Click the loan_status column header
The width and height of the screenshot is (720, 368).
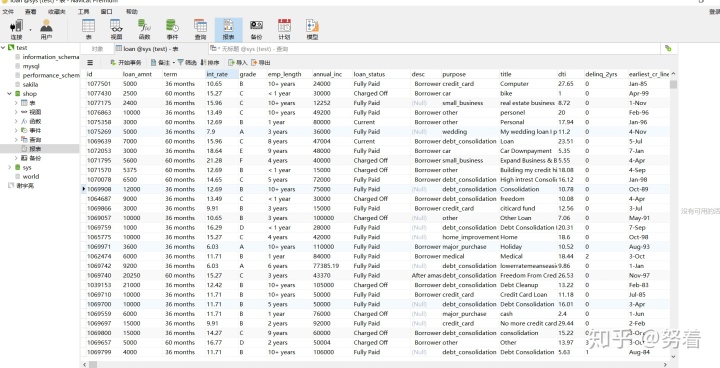point(381,74)
